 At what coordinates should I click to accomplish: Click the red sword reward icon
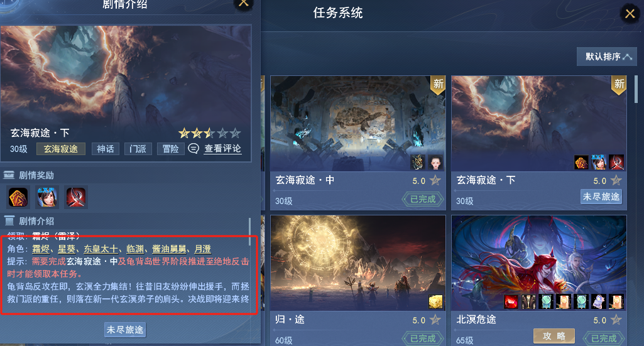click(x=76, y=197)
